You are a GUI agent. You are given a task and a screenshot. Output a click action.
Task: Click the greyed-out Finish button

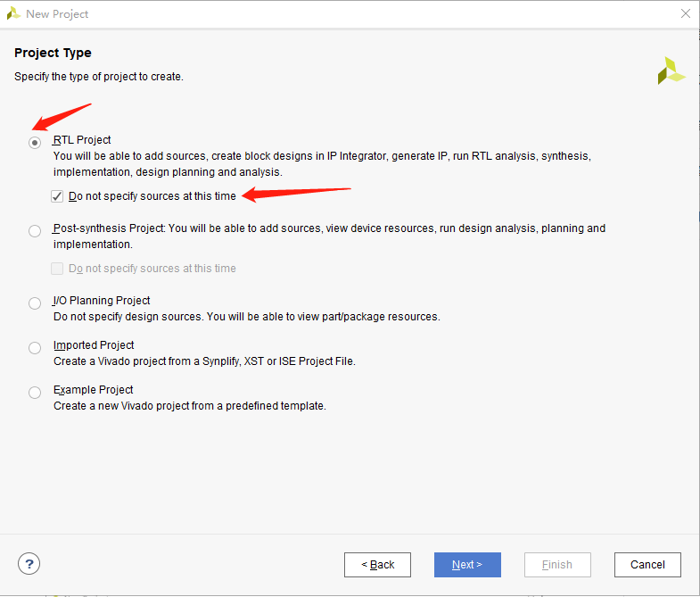[557, 565]
